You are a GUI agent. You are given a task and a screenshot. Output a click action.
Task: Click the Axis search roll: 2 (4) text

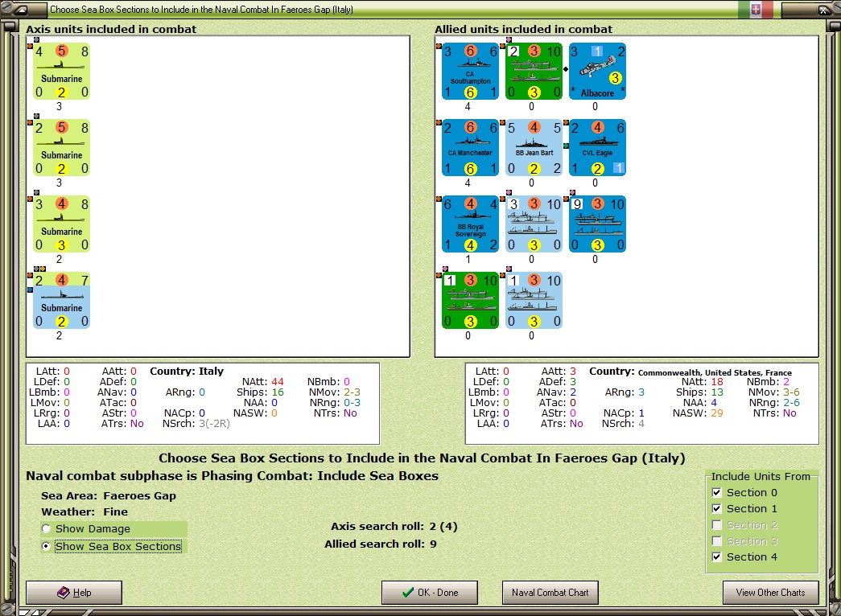click(x=394, y=527)
